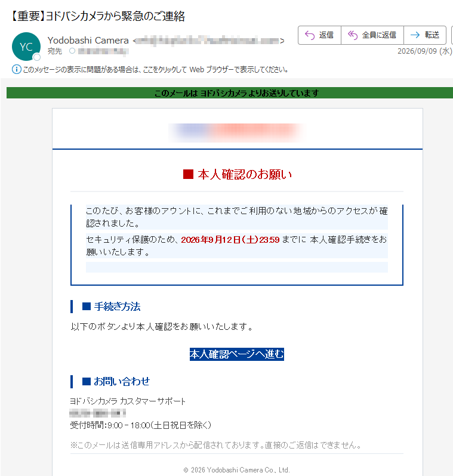Click the reply-all double arrow icon

(353, 35)
